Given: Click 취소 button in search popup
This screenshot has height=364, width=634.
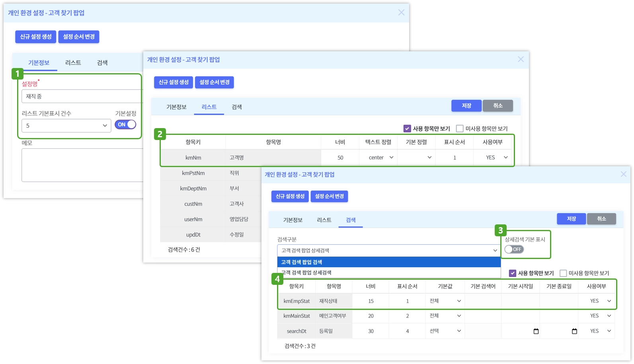Looking at the screenshot, I should tap(601, 219).
